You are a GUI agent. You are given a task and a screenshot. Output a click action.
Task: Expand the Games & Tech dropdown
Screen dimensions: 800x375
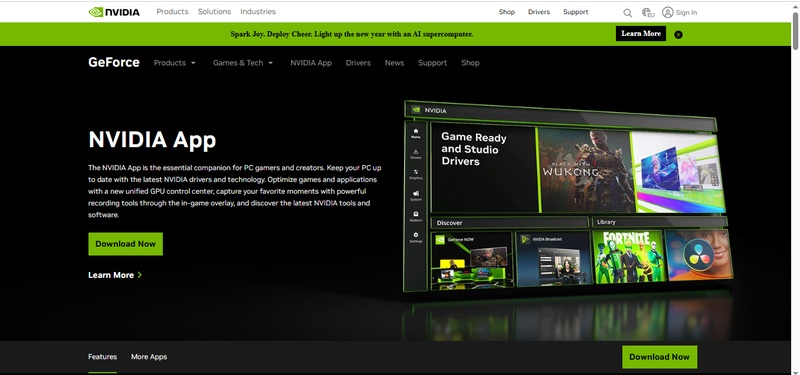click(243, 63)
